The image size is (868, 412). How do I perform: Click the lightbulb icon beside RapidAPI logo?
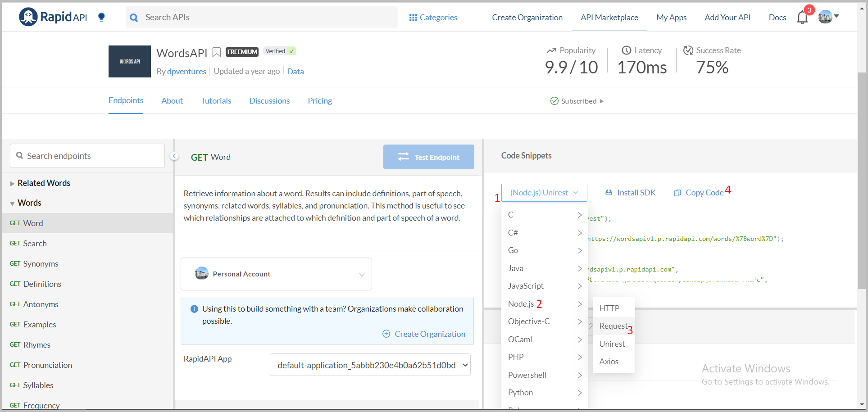[101, 17]
